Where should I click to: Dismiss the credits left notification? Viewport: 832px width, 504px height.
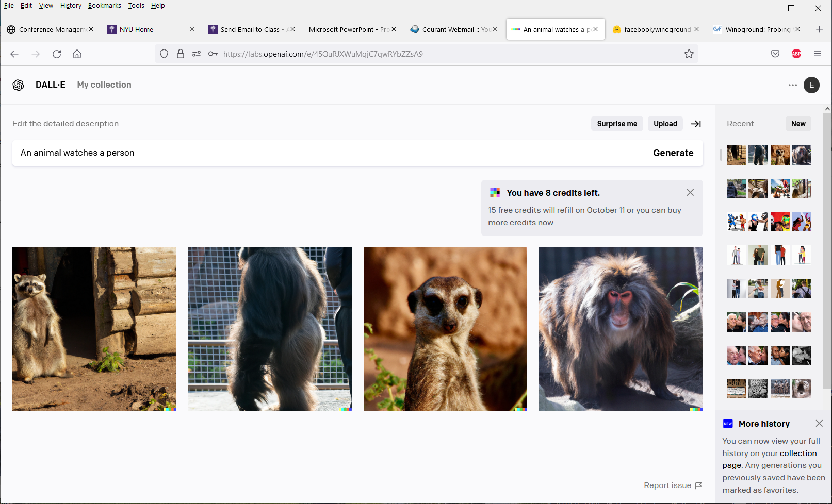690,192
